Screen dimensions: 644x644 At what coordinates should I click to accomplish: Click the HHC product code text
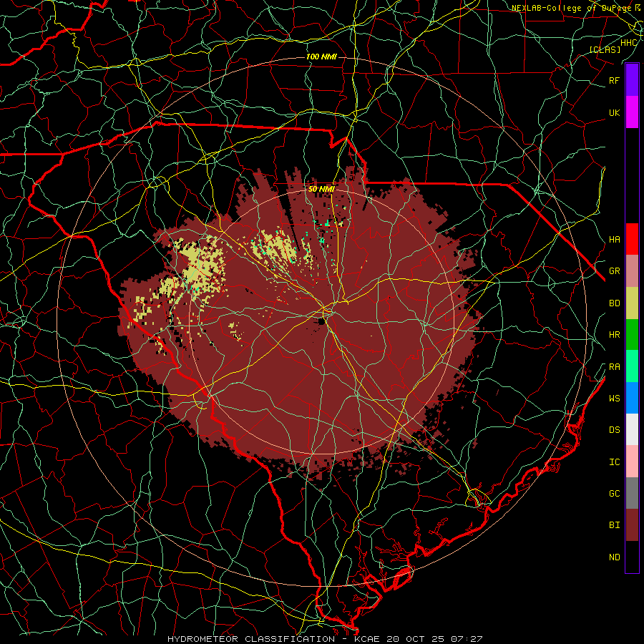[x=629, y=43]
